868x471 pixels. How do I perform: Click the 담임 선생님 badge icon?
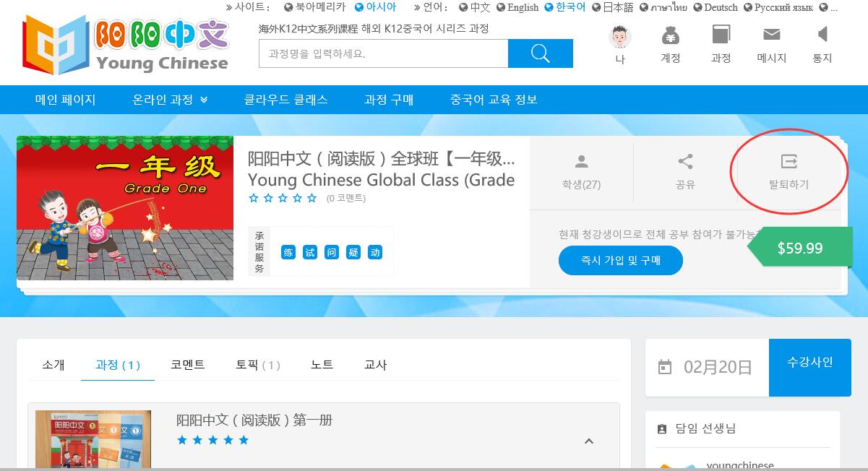662,429
